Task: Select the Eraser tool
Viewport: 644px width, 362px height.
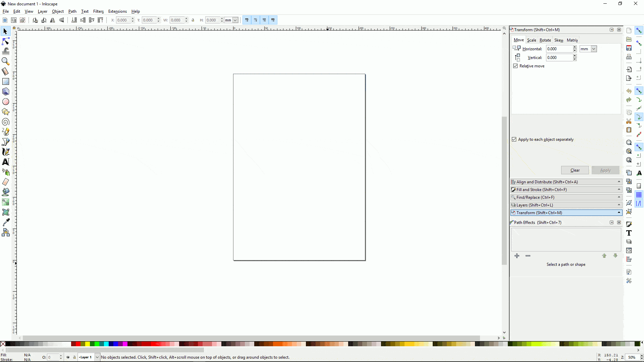Action: (6, 182)
